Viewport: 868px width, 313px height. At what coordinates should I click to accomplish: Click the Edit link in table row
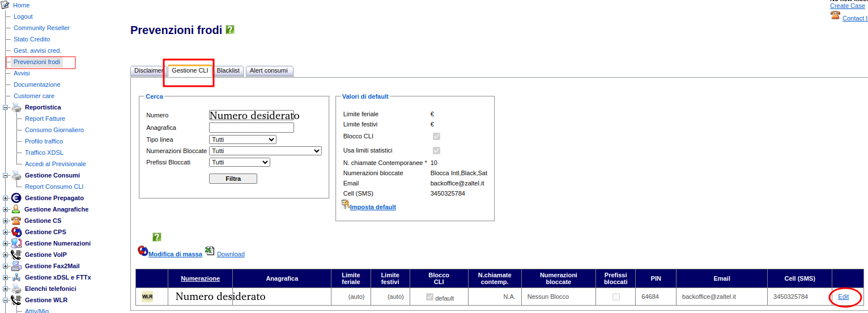pyautogui.click(x=843, y=297)
